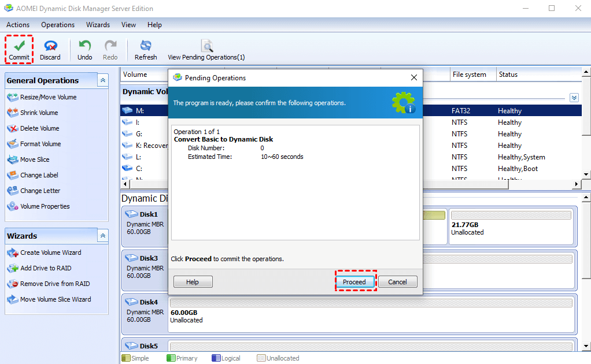Open View Pending Operations(1) from toolbar
Screen dimensions: 591x364
click(206, 50)
